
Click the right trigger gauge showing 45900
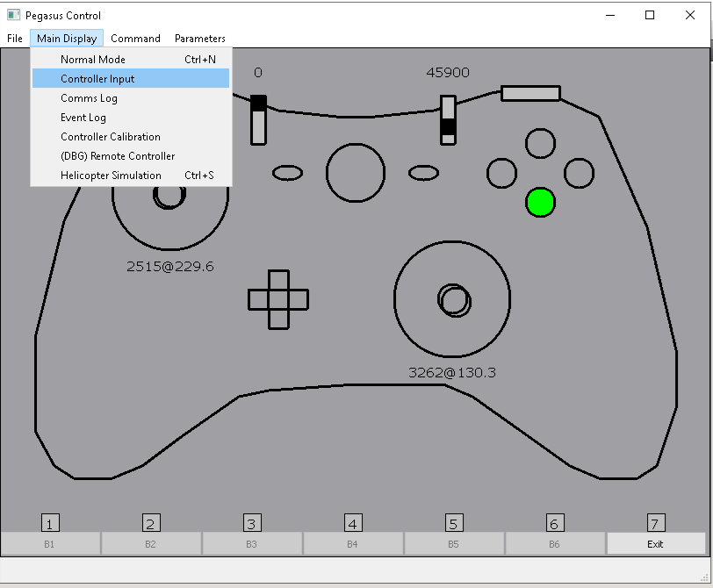coord(448,119)
